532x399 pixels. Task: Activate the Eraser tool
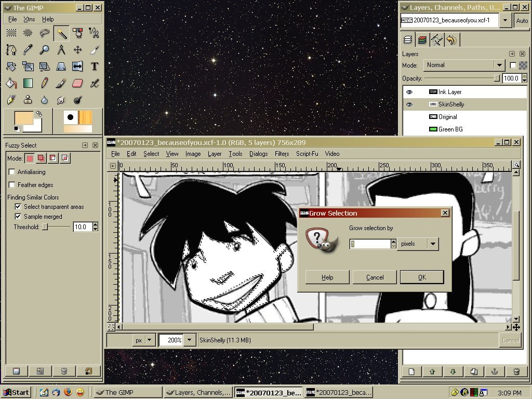78,83
